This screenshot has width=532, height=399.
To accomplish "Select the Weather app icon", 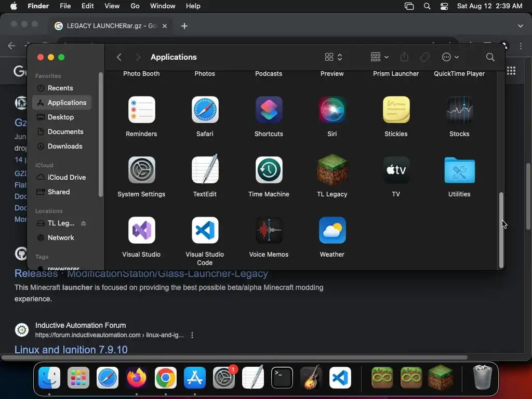I will 332,230.
